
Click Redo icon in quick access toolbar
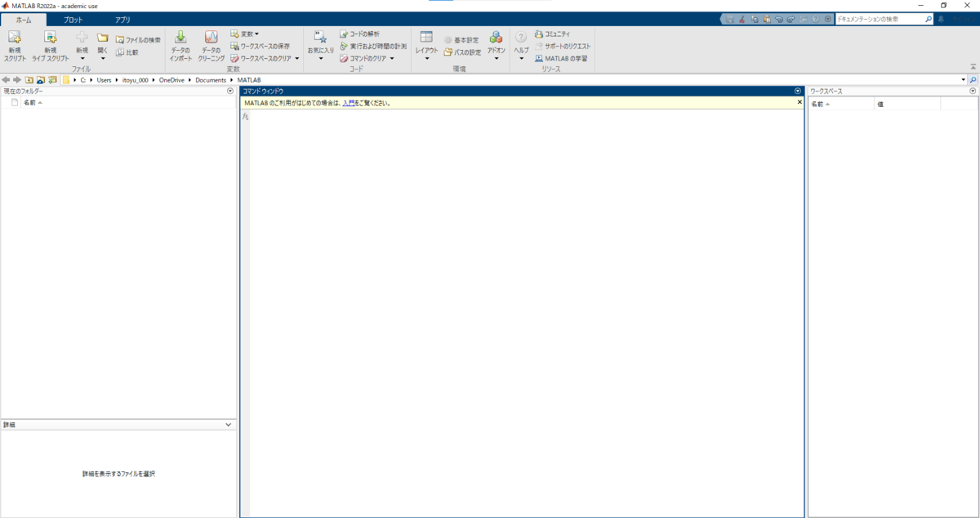(x=791, y=19)
